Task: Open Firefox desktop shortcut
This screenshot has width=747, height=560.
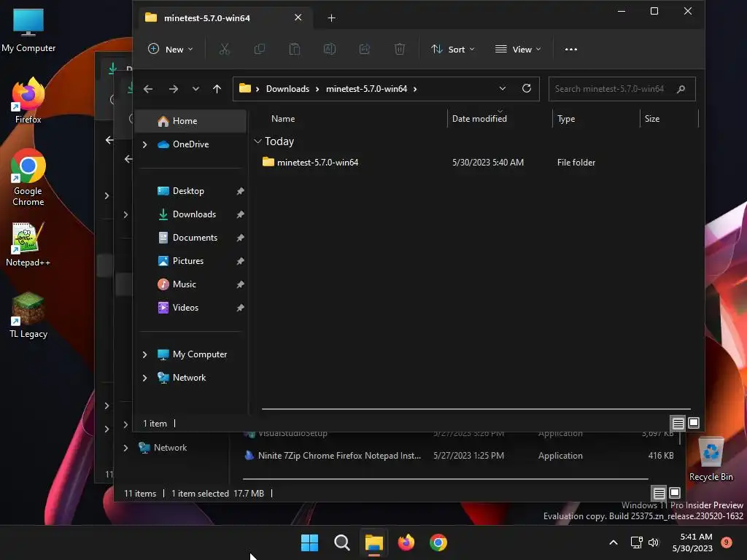Action: tap(28, 101)
